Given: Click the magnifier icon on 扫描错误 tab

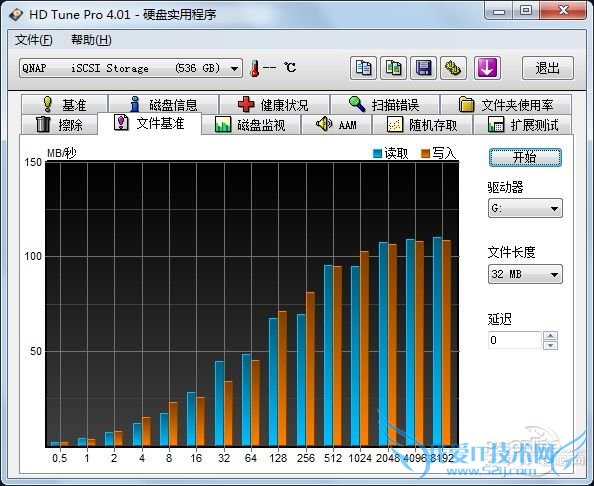Looking at the screenshot, I should coord(357,104).
